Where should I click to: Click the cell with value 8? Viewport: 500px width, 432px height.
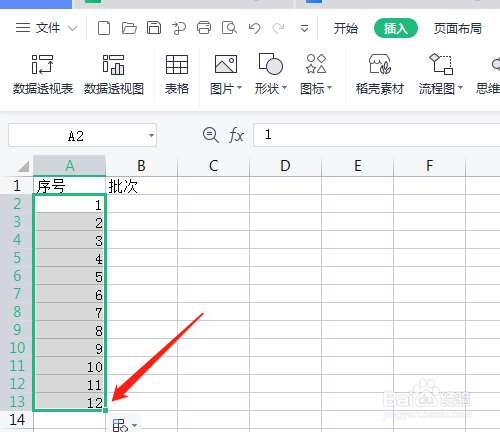[x=69, y=329]
